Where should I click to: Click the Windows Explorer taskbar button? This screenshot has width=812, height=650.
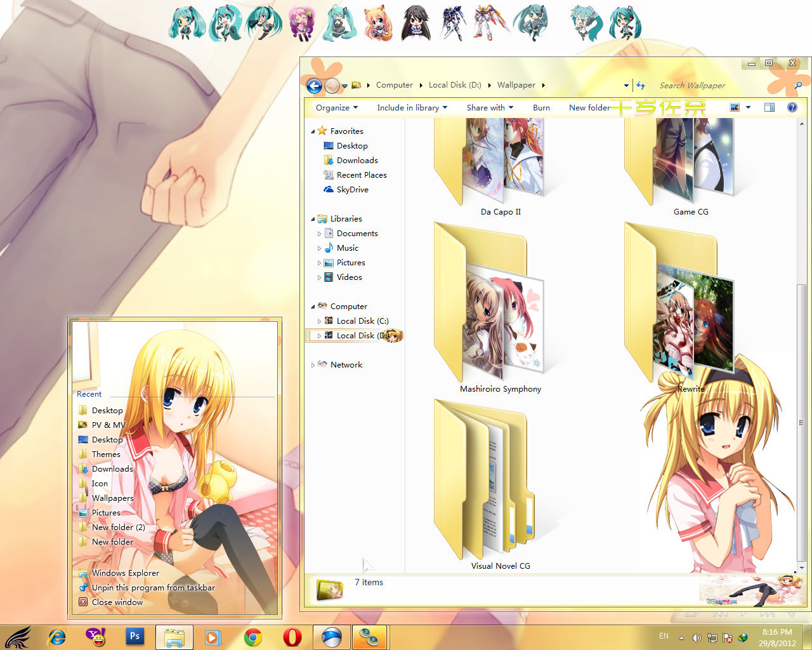pos(174,637)
